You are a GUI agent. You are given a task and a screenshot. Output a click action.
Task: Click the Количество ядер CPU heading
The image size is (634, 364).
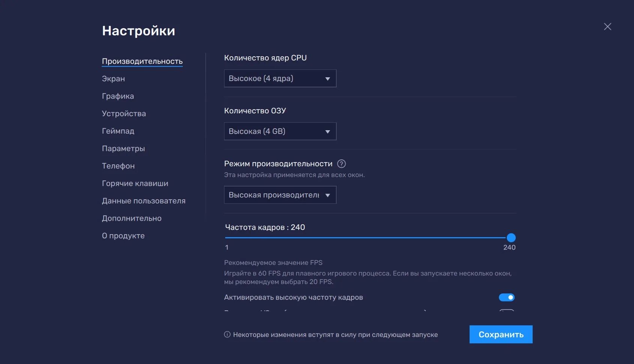(x=265, y=58)
